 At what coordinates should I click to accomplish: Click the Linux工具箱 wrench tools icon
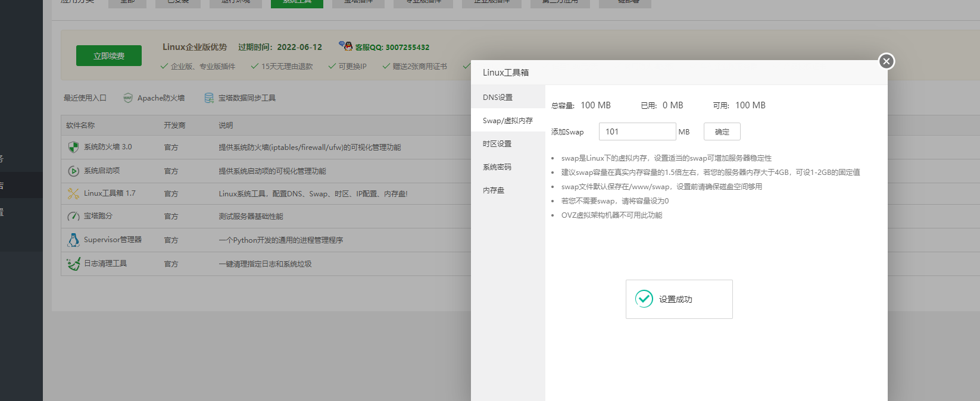point(73,193)
